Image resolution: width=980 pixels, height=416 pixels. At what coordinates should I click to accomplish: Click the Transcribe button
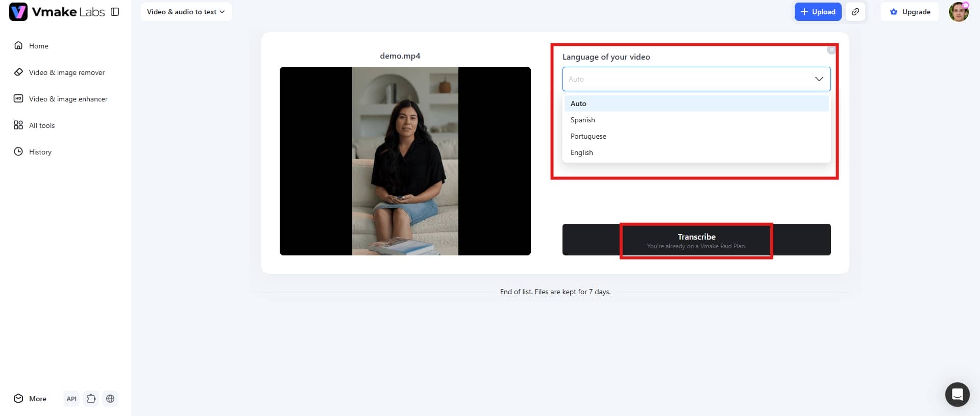tap(696, 240)
